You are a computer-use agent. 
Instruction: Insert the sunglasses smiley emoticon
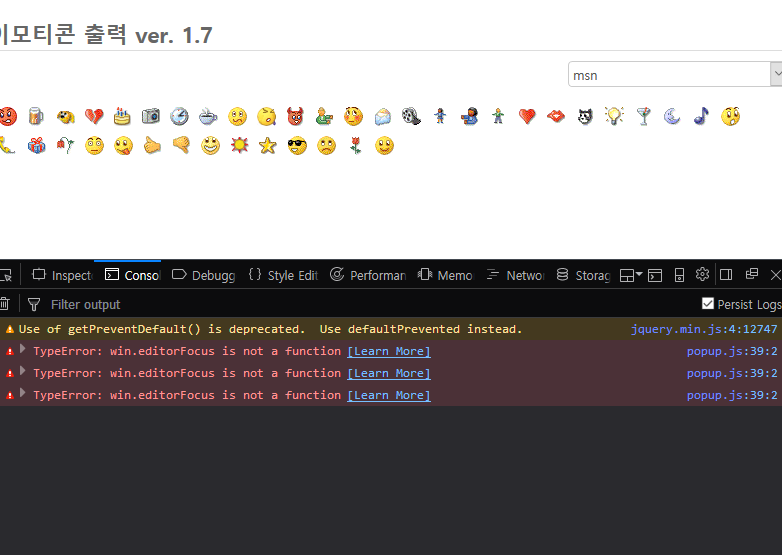tap(297, 146)
